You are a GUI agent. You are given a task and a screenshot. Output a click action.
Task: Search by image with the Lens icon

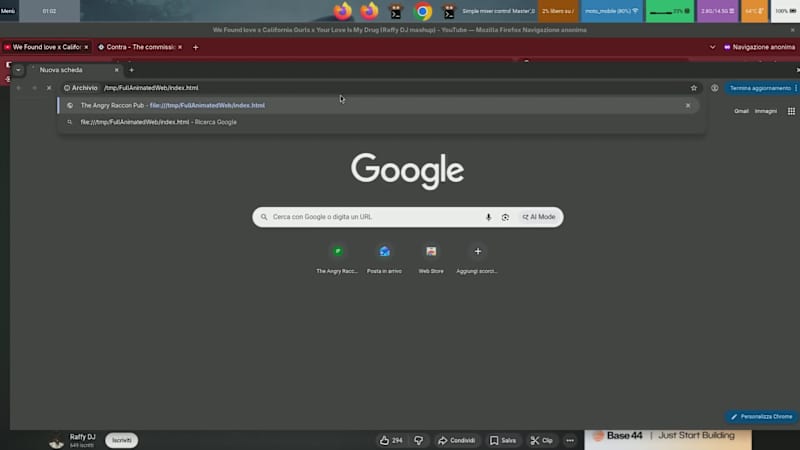pos(505,217)
